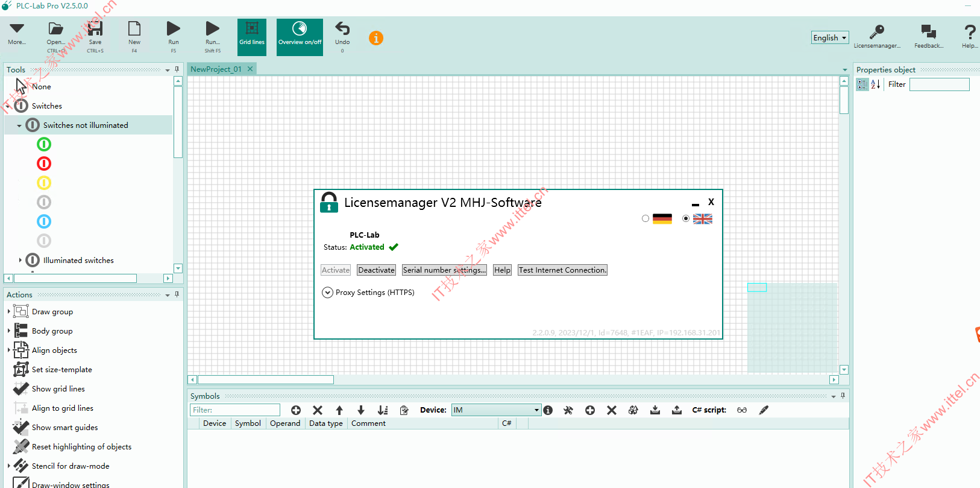Minimize the Licensemanager dialog
The width and height of the screenshot is (980, 488).
pyautogui.click(x=696, y=204)
